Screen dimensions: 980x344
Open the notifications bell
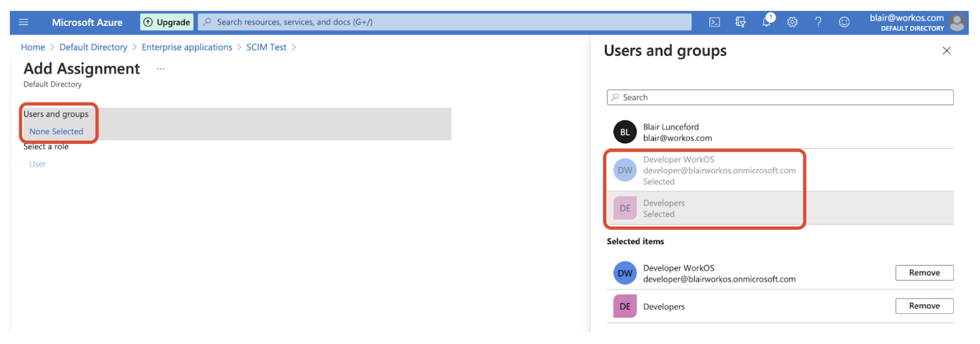pyautogui.click(x=767, y=21)
